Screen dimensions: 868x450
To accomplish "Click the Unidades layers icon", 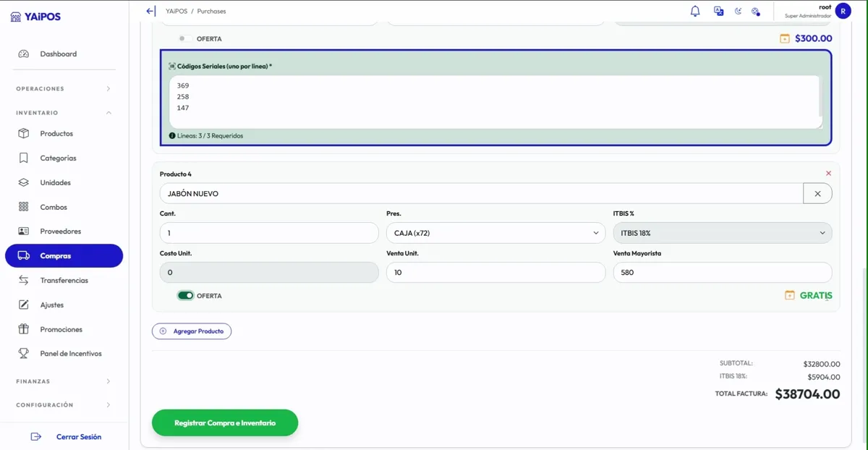I will click(x=24, y=182).
